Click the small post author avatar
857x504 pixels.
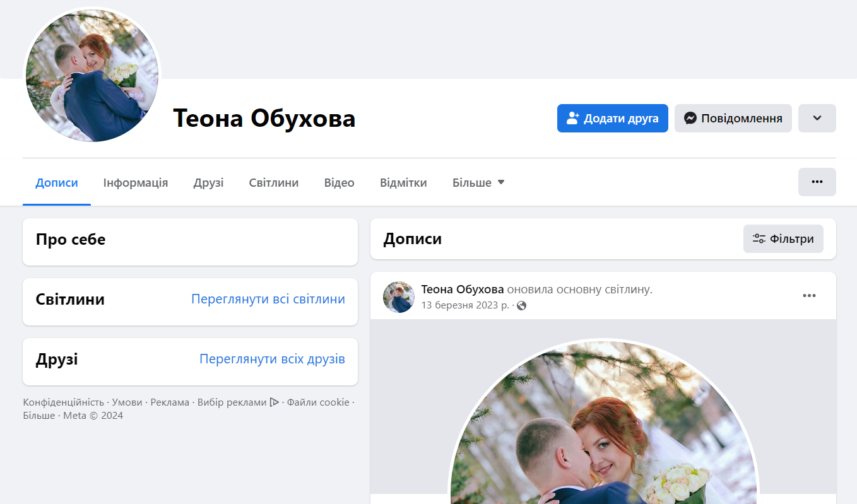pos(399,297)
